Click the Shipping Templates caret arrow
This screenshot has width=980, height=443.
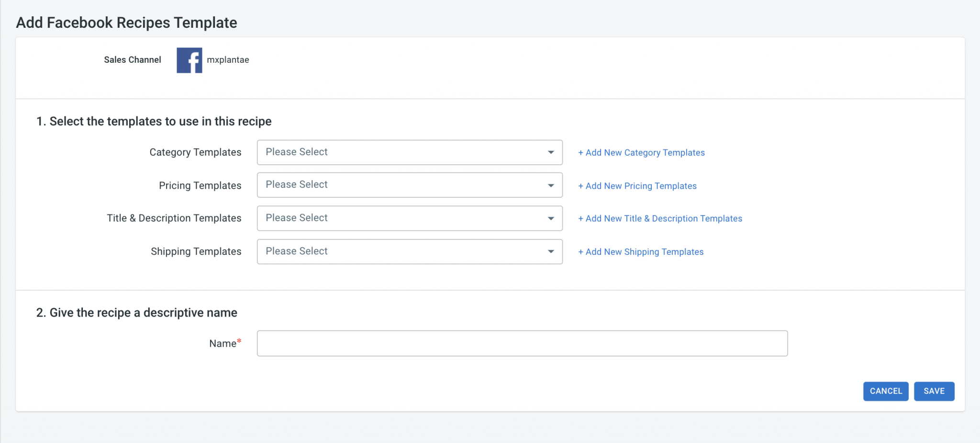551,251
